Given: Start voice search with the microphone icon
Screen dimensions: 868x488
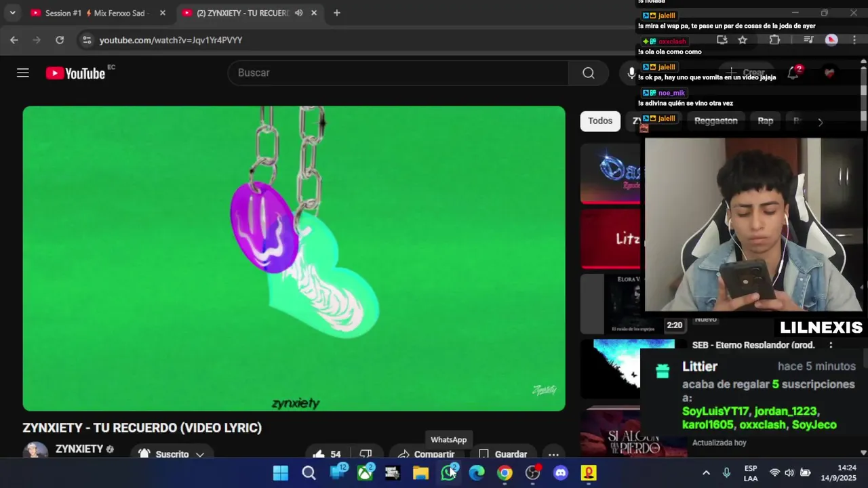Looking at the screenshot, I should point(631,73).
